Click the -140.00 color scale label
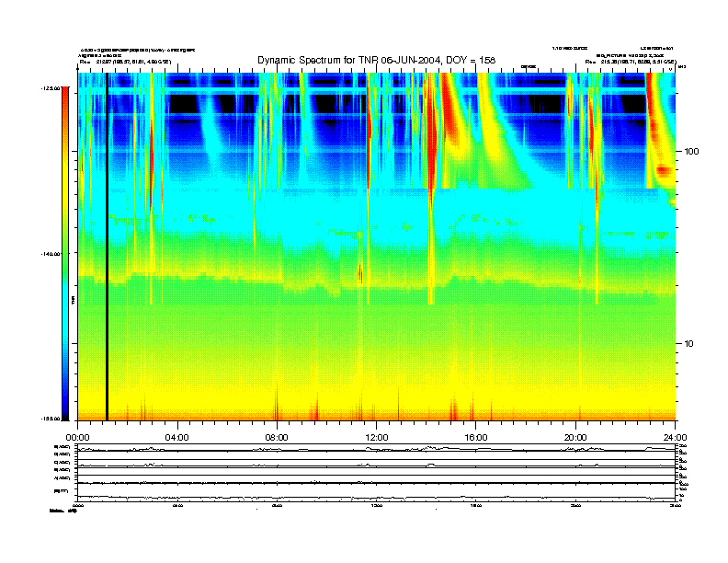Viewport: 728px width, 563px height. 51,254
